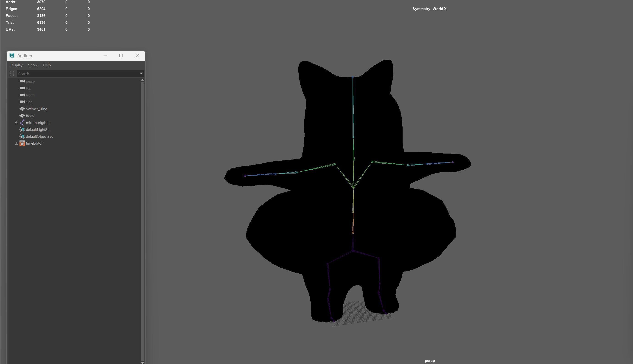
Task: Select the joint at the right arm's outer end
Action: 453,162
